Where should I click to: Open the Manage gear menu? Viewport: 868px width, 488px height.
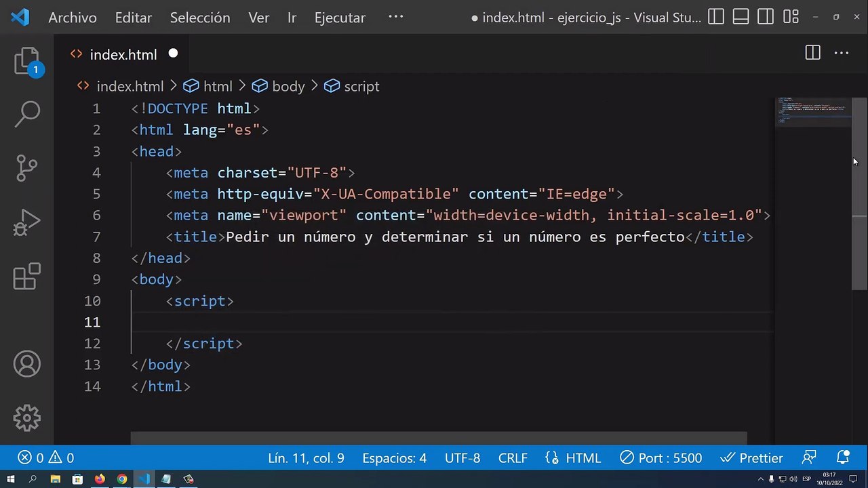tap(27, 418)
